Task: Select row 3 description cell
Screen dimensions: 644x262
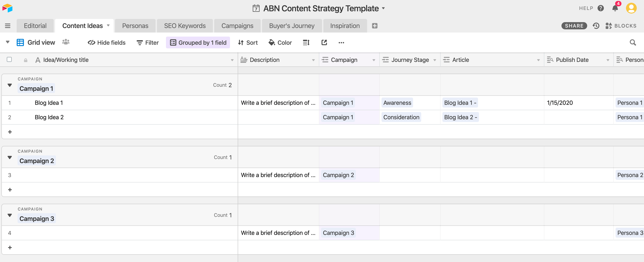Action: (278, 175)
